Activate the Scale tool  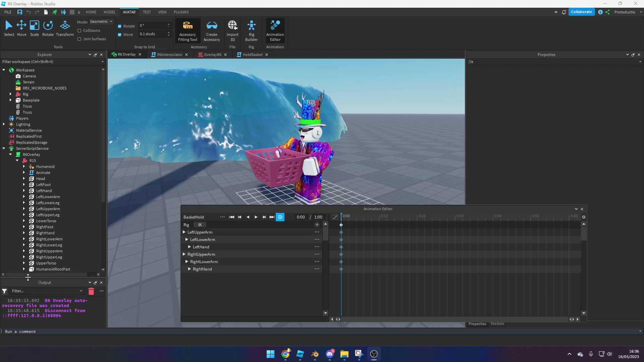pos(34,28)
